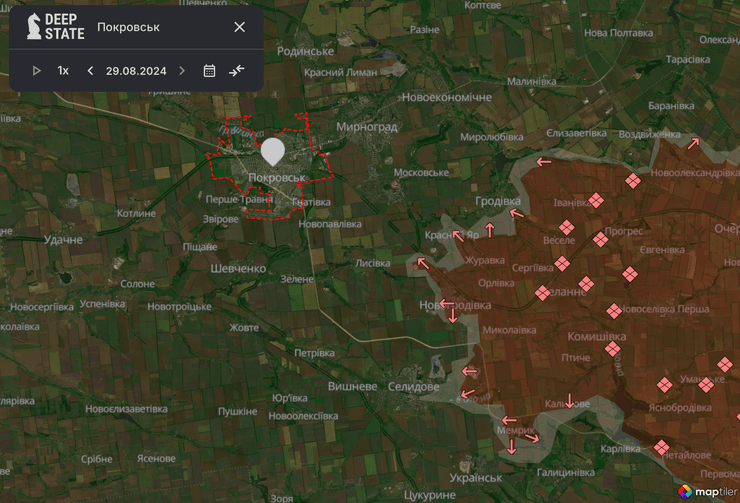Select the unit marker by Комишівка
Screen dimensions: 740x503
tap(612, 349)
